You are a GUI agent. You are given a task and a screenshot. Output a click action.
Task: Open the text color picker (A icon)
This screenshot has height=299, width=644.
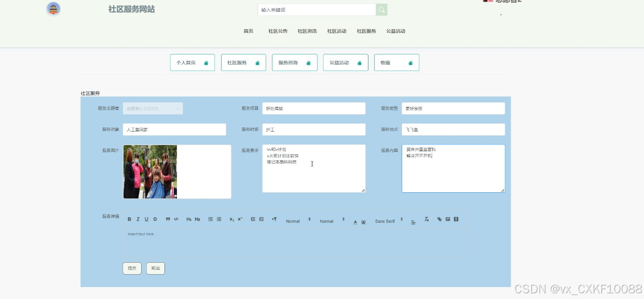click(355, 222)
